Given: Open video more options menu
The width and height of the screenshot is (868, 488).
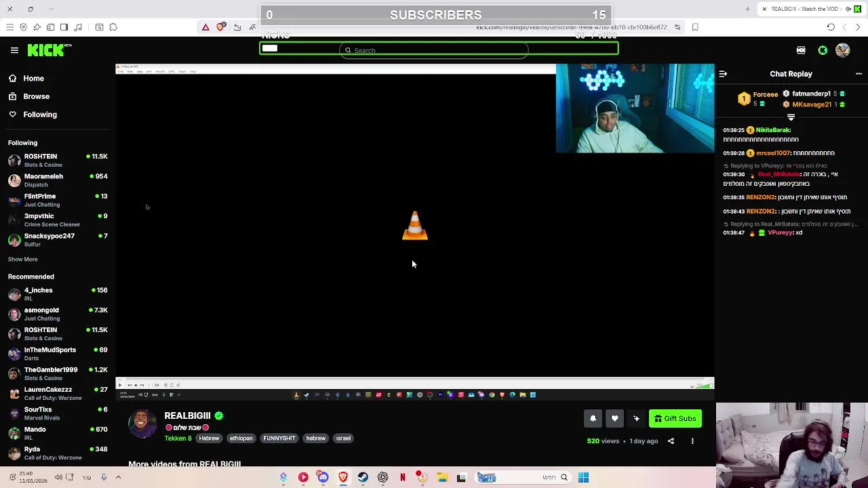Looking at the screenshot, I should tap(692, 441).
